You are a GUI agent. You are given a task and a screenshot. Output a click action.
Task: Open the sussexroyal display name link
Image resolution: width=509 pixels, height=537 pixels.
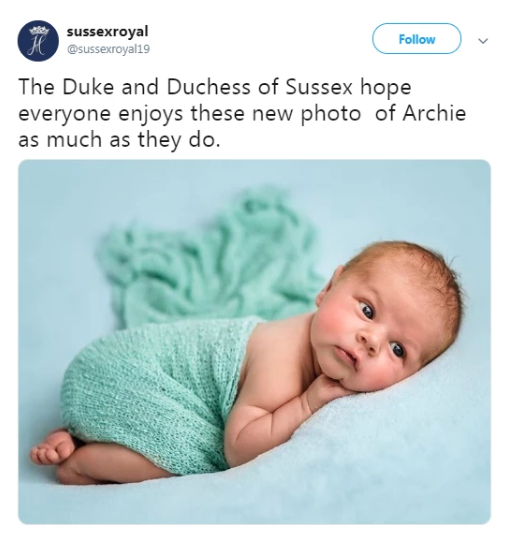click(108, 32)
